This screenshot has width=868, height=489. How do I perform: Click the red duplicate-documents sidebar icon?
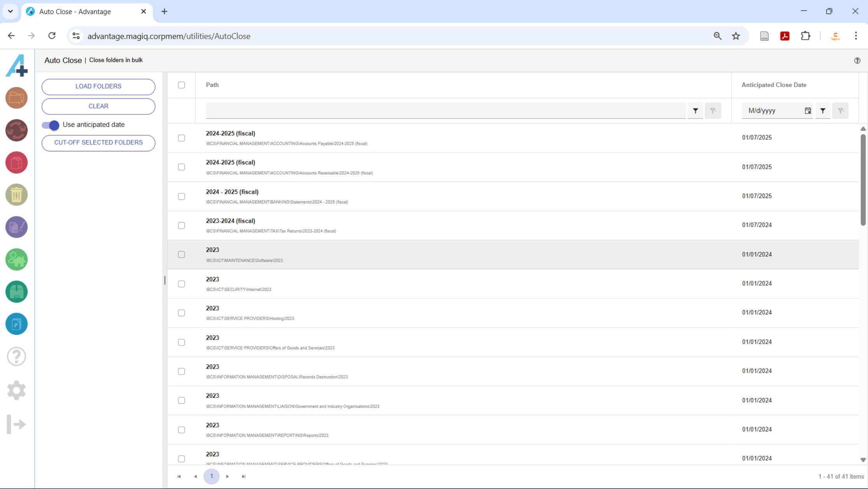click(x=16, y=163)
